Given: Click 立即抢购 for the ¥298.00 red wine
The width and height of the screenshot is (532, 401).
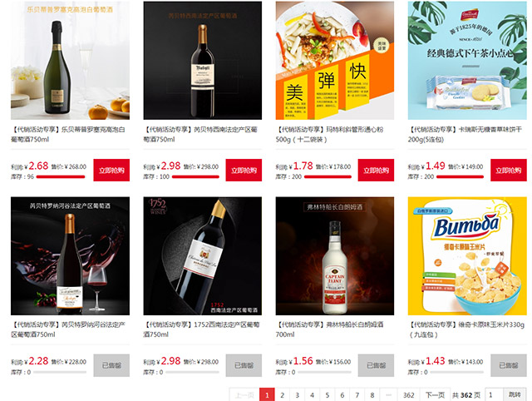Looking at the screenshot, I should (x=244, y=170).
